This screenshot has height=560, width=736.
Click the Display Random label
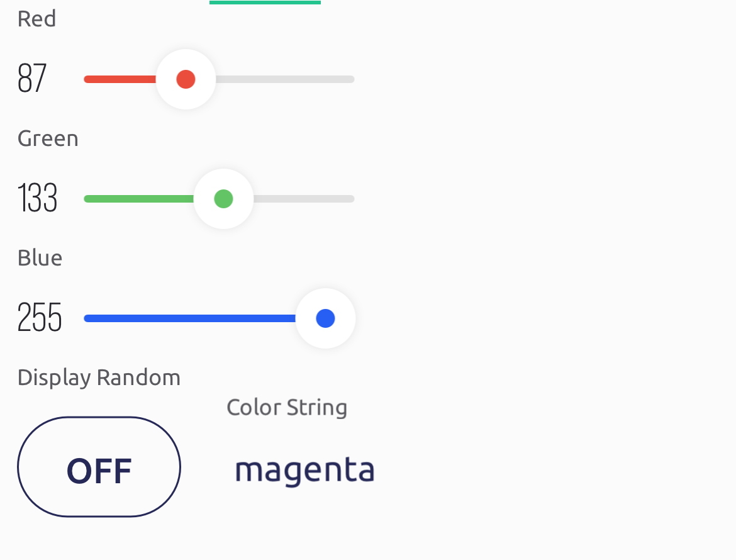tap(99, 378)
